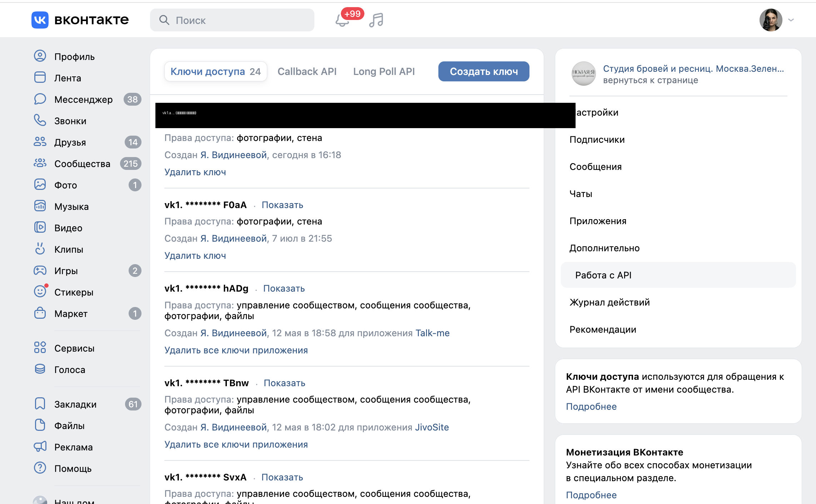Click Подробнее under Ключи доступа info
This screenshot has width=816, height=504.
point(591,407)
